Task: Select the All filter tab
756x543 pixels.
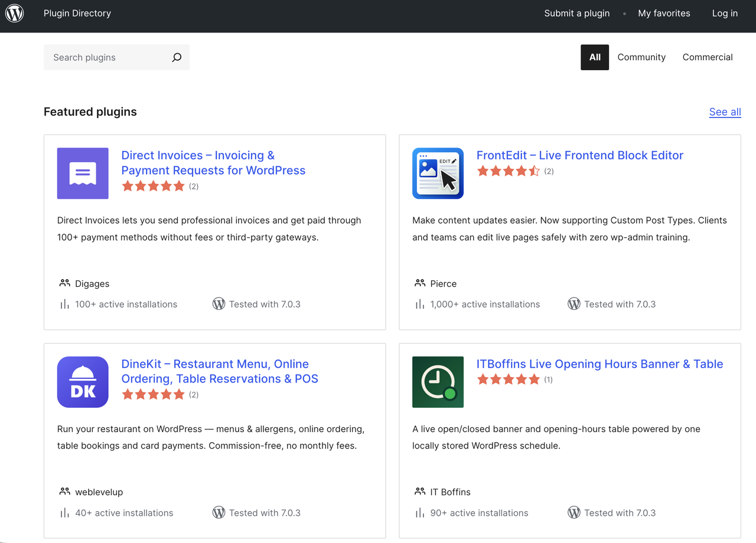Action: click(595, 57)
